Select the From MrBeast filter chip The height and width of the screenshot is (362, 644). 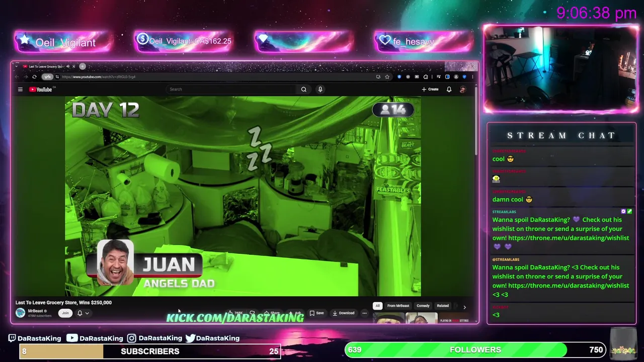[398, 306]
